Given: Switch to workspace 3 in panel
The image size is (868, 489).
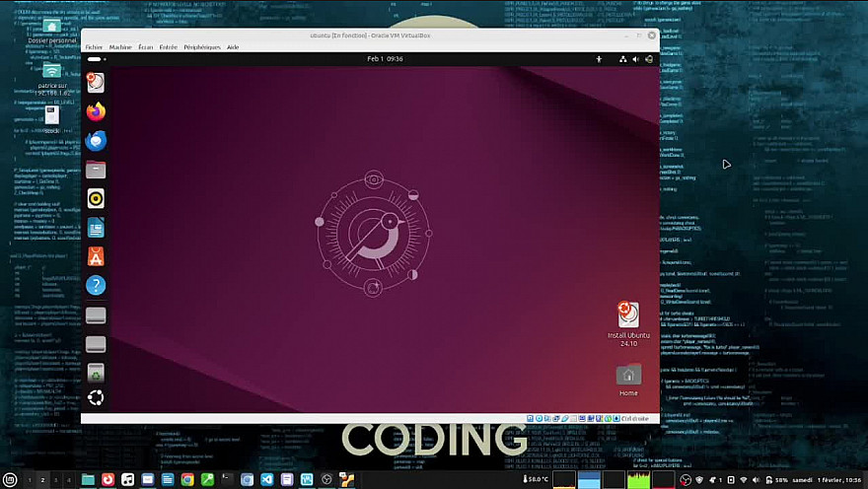Looking at the screenshot, I should pyautogui.click(x=55, y=480).
